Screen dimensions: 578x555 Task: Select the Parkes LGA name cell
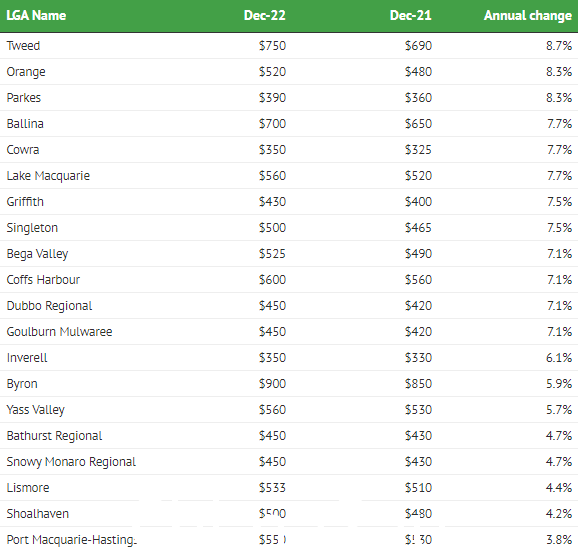pos(24,98)
